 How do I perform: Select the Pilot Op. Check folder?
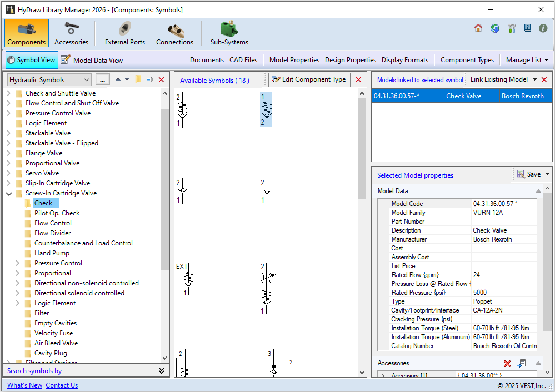coord(57,213)
